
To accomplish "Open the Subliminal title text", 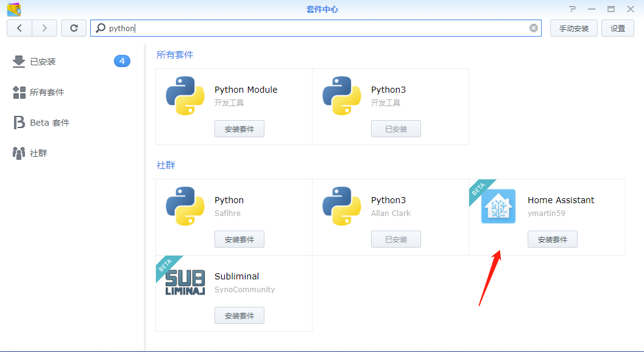I will pos(236,276).
